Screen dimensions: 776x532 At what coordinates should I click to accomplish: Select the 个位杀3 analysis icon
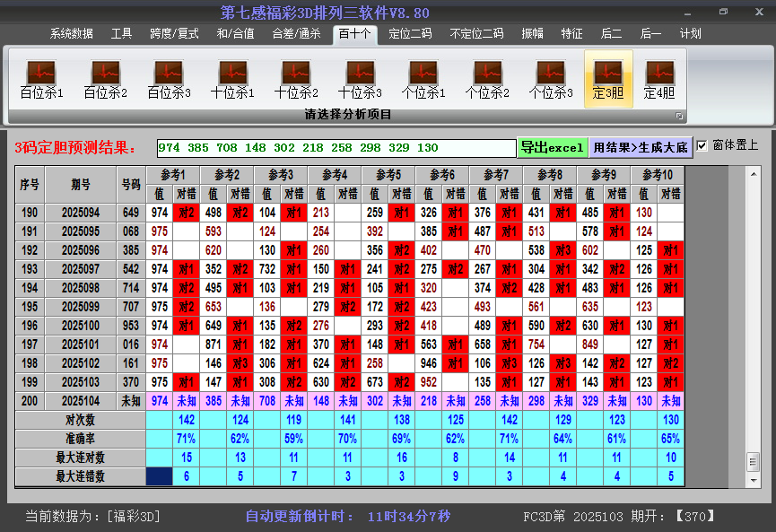550,80
